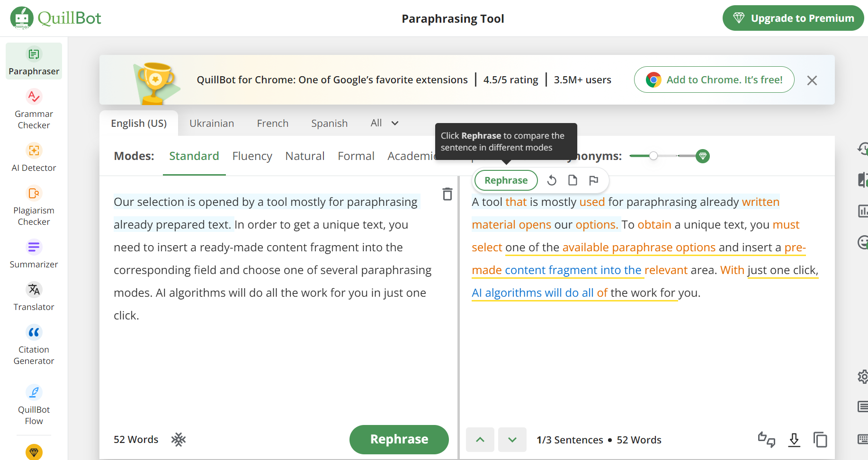Switch to Spanish language tab
The image size is (868, 460).
(x=330, y=123)
